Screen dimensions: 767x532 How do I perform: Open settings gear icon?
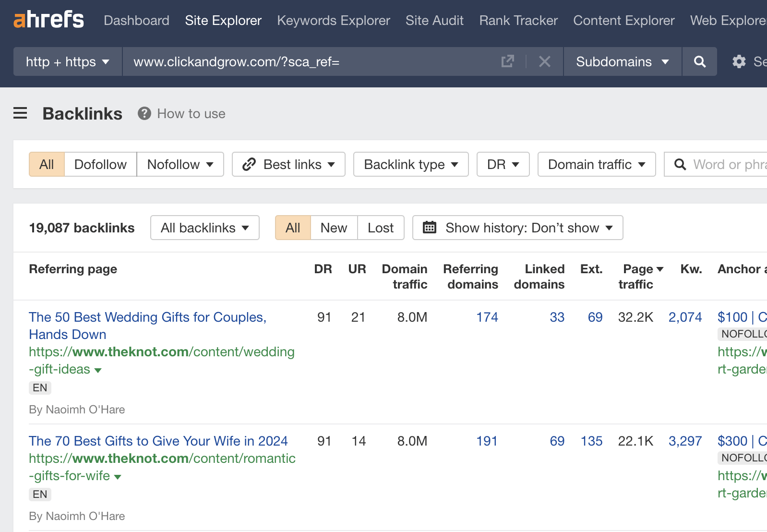[x=739, y=61]
